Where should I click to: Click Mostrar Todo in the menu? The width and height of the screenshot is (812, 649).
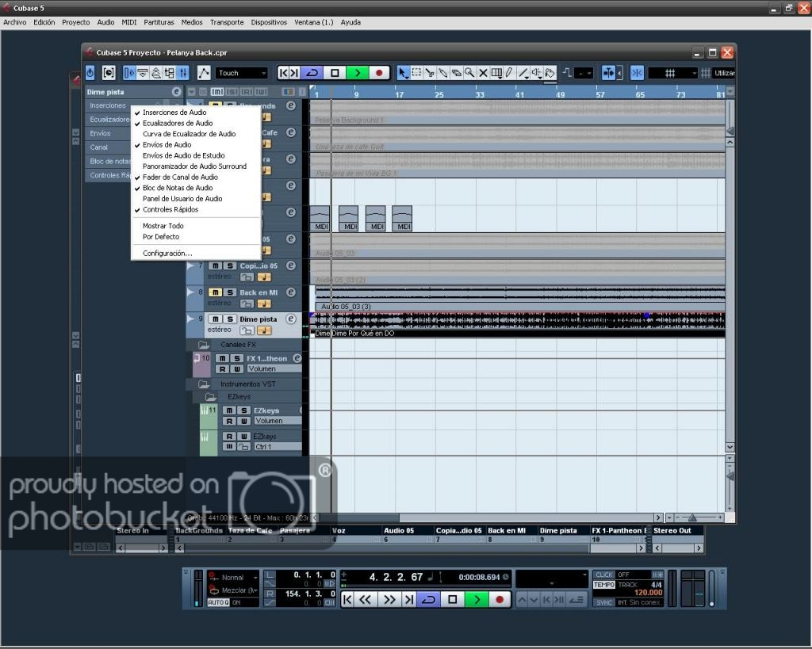pyautogui.click(x=163, y=226)
